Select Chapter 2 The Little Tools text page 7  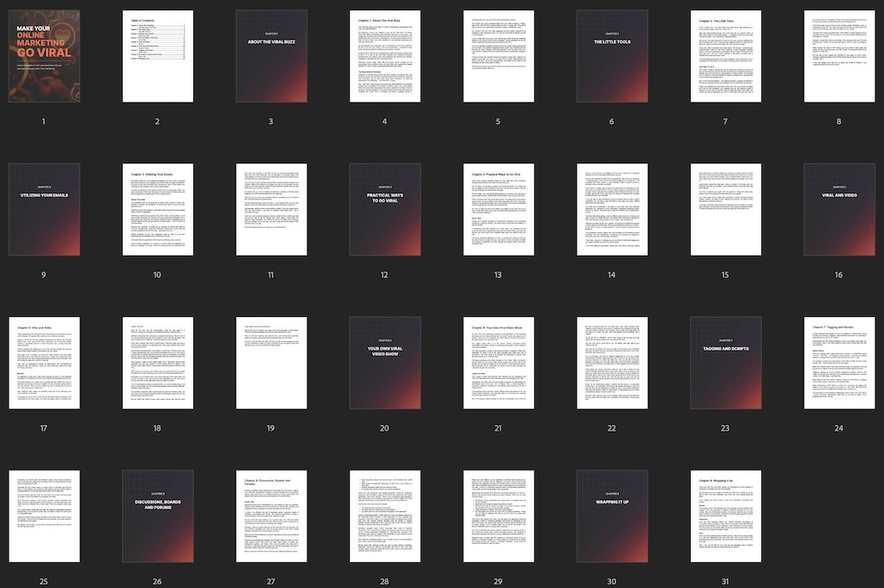[x=725, y=56]
